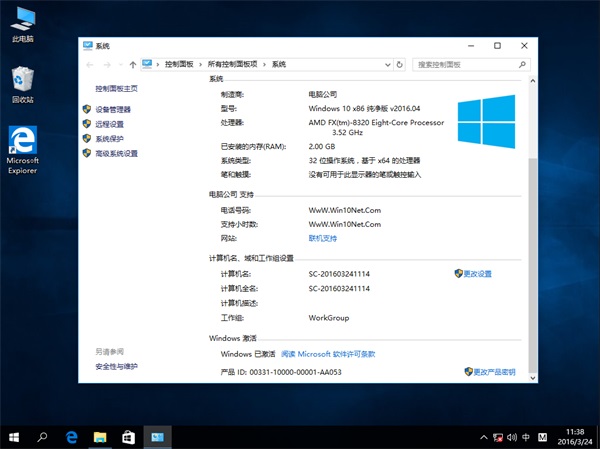
Task: Open 安全性与维护 security and maintenance
Action: pyautogui.click(x=117, y=367)
